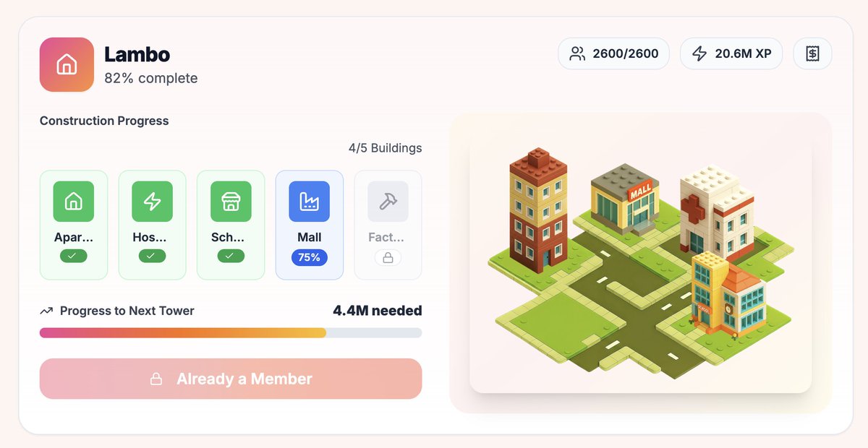Image resolution: width=868 pixels, height=448 pixels.
Task: Click the Lambo title text
Action: 137,54
